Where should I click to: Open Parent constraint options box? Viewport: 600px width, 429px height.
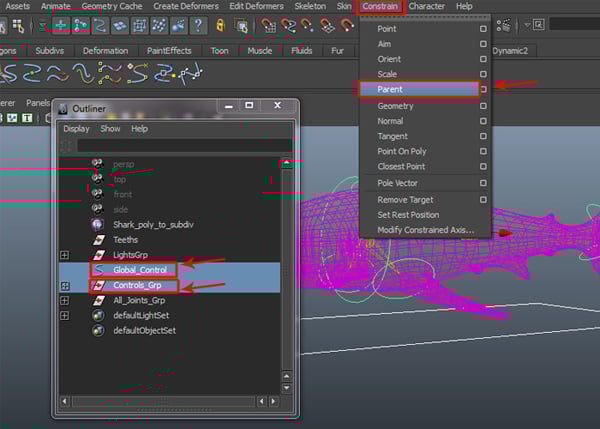(x=483, y=90)
